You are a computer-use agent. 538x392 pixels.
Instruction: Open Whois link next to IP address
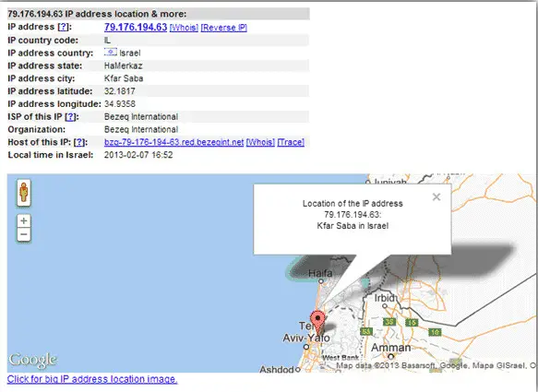click(184, 28)
